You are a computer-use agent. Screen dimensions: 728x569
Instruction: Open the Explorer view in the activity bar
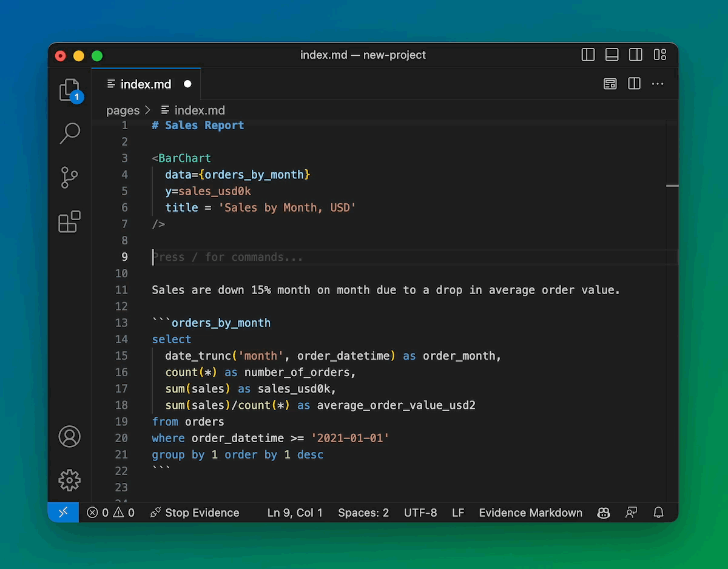[x=70, y=91]
